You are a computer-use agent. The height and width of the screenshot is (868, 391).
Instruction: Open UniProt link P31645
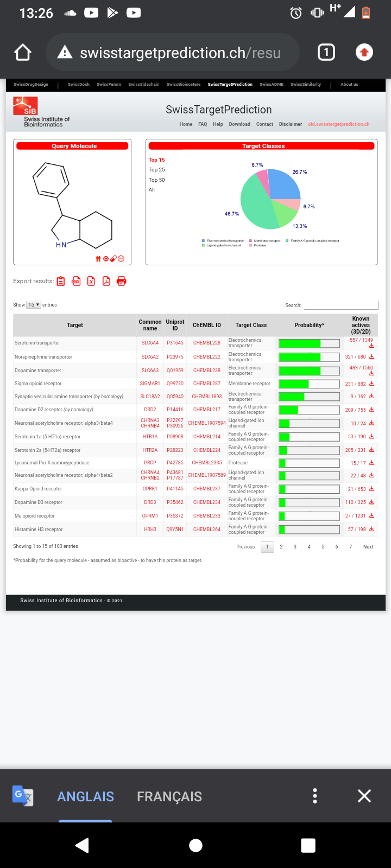coord(175,343)
